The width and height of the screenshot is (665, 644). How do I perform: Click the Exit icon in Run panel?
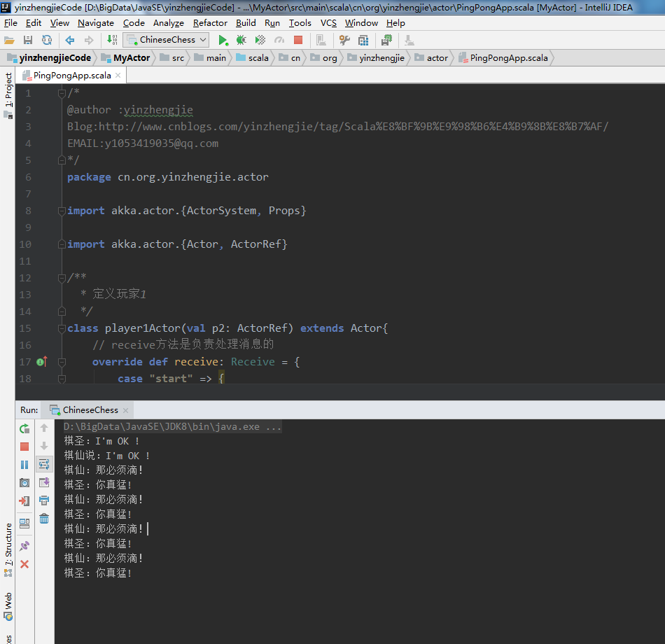24,501
